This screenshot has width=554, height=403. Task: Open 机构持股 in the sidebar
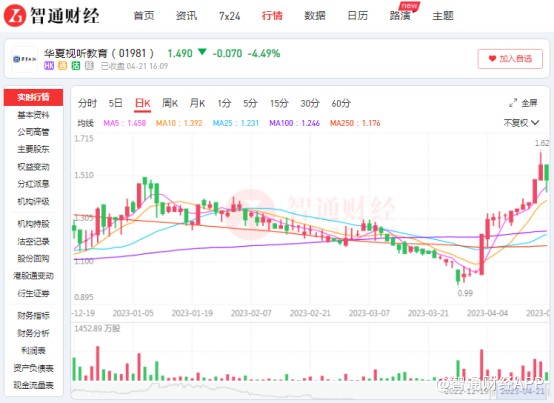pos(34,224)
